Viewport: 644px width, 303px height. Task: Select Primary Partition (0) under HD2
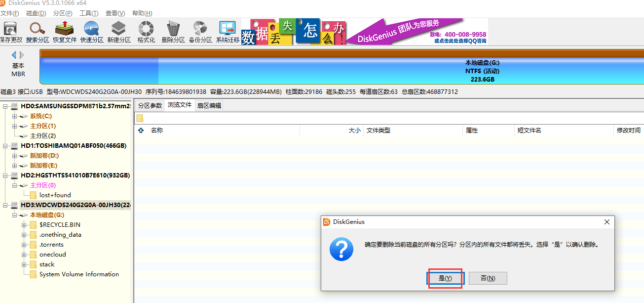point(43,185)
